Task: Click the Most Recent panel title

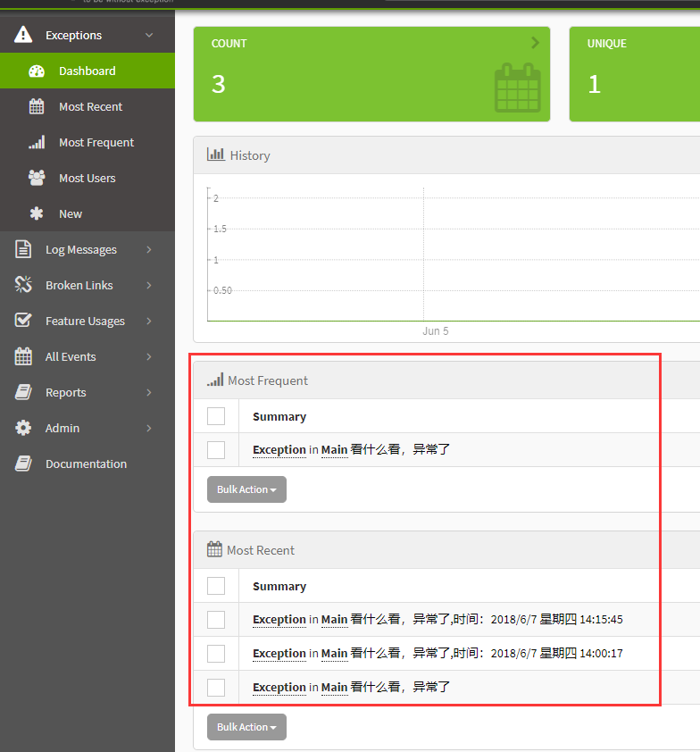Action: coord(261,550)
